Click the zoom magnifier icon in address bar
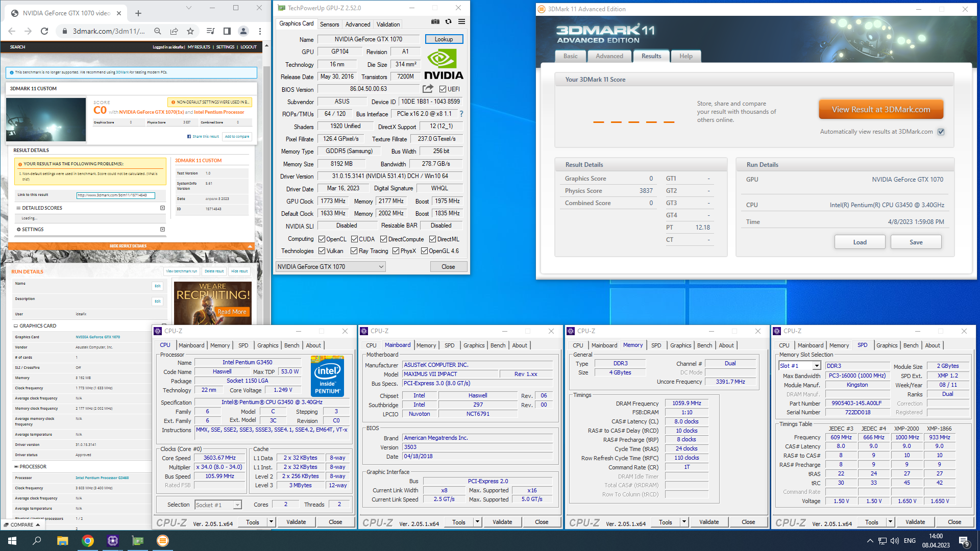980x551 pixels. click(158, 31)
